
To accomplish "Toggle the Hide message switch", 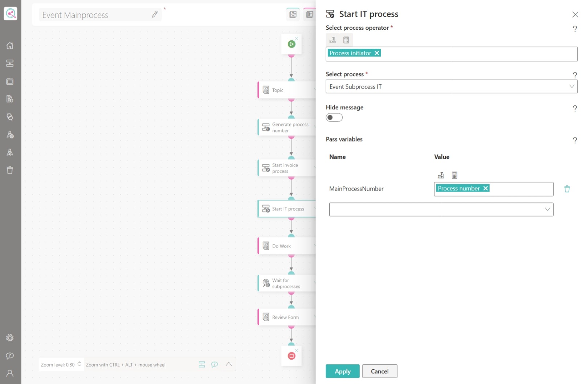I will pos(334,117).
